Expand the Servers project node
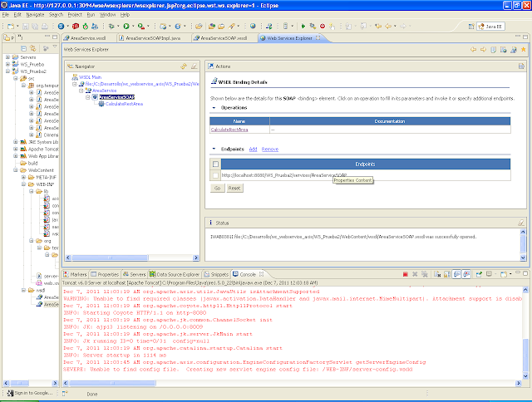Screen dimensions: 532x402 [x=7, y=57]
